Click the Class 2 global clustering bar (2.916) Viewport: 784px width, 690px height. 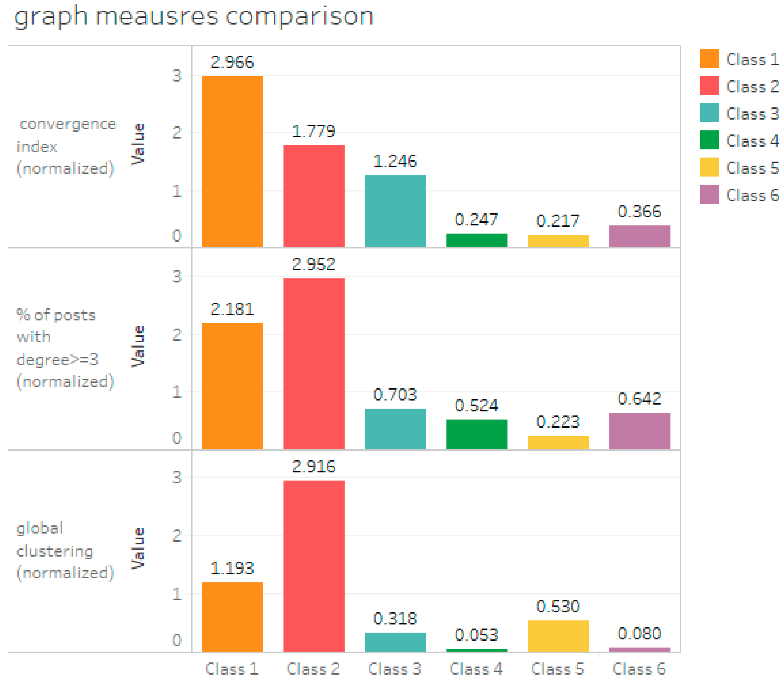(x=314, y=566)
